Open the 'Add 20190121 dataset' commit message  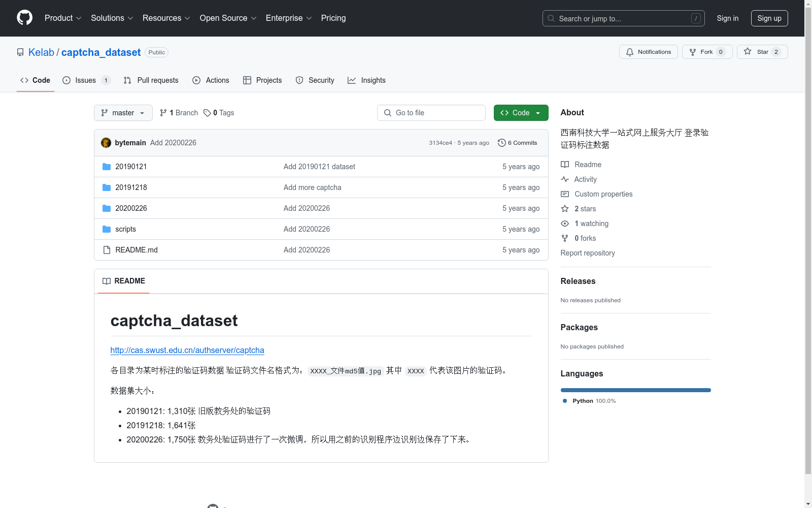point(319,167)
